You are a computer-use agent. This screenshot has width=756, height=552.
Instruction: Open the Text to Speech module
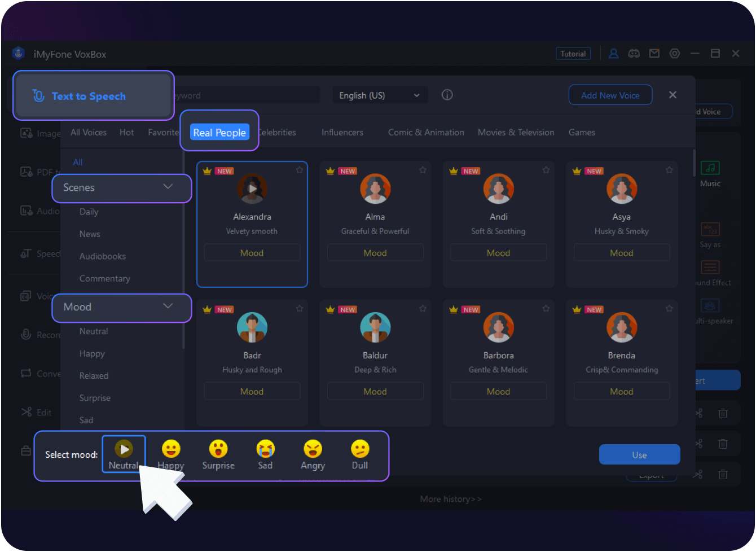94,95
